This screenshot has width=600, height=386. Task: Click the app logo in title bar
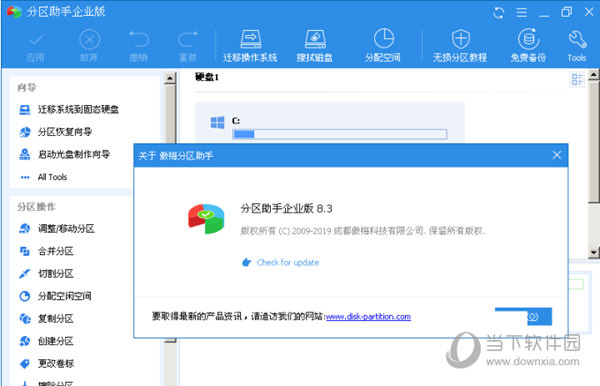point(15,12)
